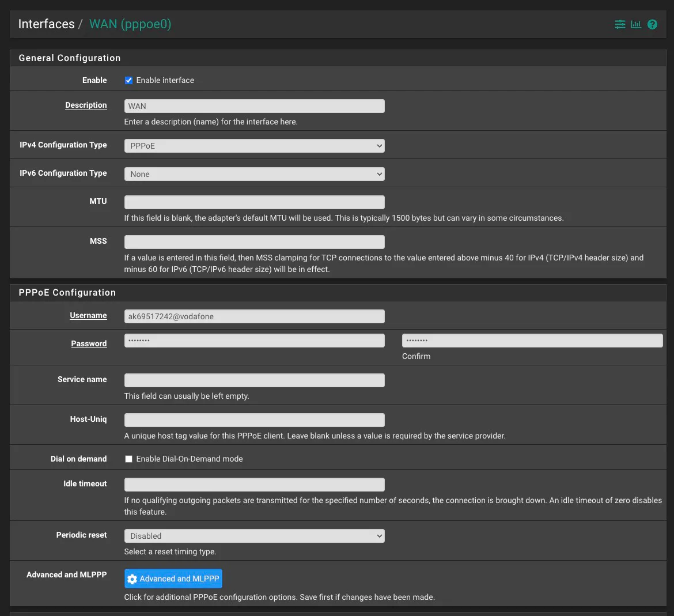The image size is (674, 616).
Task: Open the Password help link
Action: point(89,343)
